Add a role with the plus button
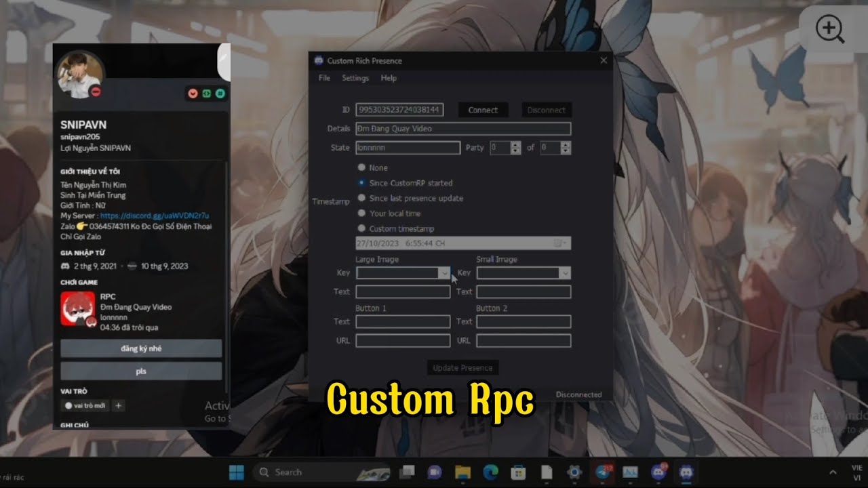 click(x=118, y=405)
